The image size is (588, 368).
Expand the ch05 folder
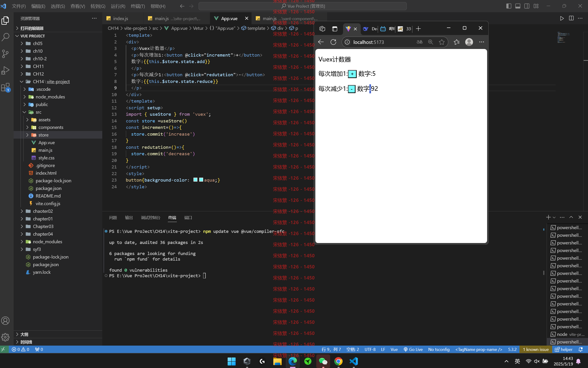tap(58, 43)
